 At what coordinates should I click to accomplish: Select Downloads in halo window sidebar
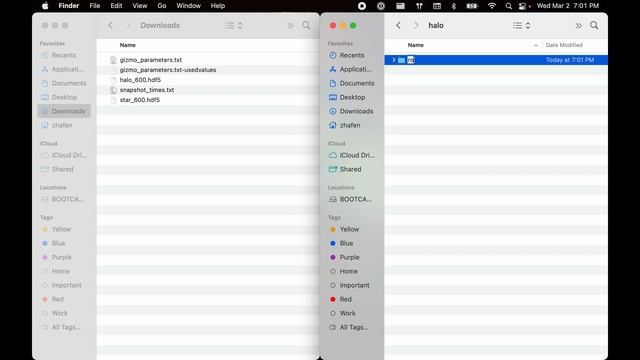coord(351,111)
